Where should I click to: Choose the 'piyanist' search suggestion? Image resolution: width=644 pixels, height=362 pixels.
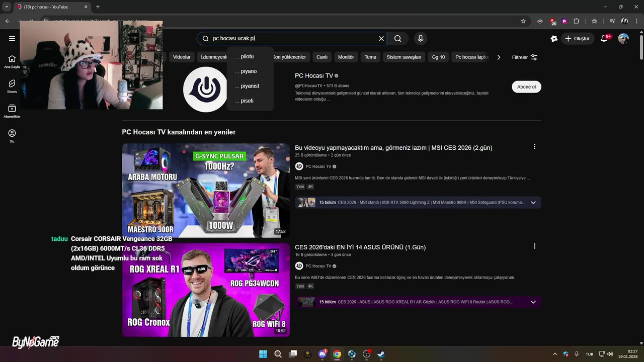[x=250, y=86]
